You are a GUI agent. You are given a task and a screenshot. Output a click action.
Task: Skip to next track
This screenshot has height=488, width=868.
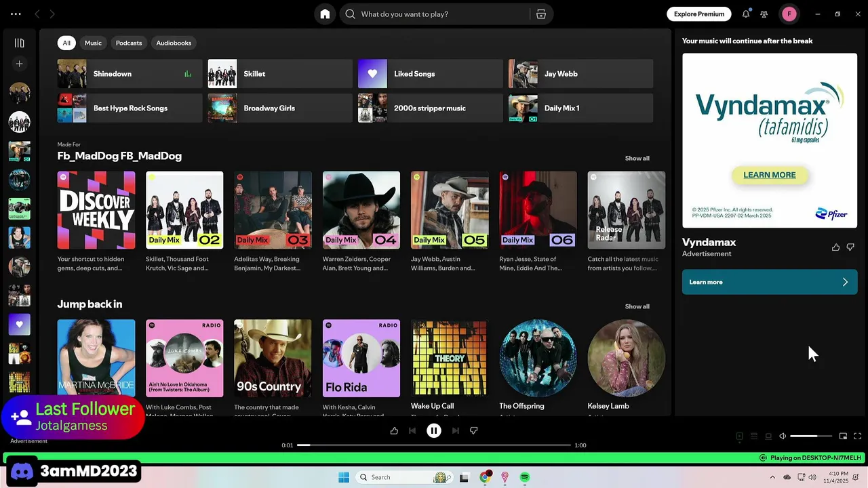(456, 430)
